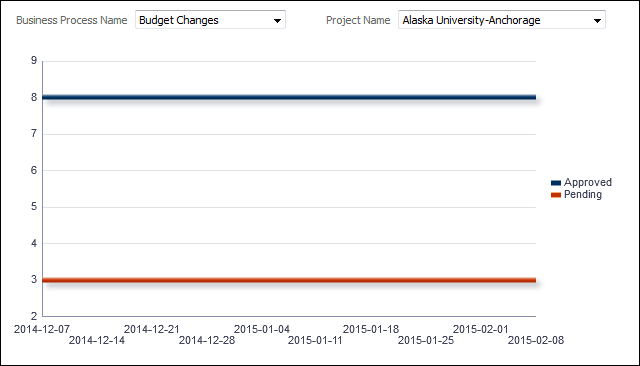640x366 pixels.
Task: Open the Business Process Name dropdown
Action: [x=210, y=20]
